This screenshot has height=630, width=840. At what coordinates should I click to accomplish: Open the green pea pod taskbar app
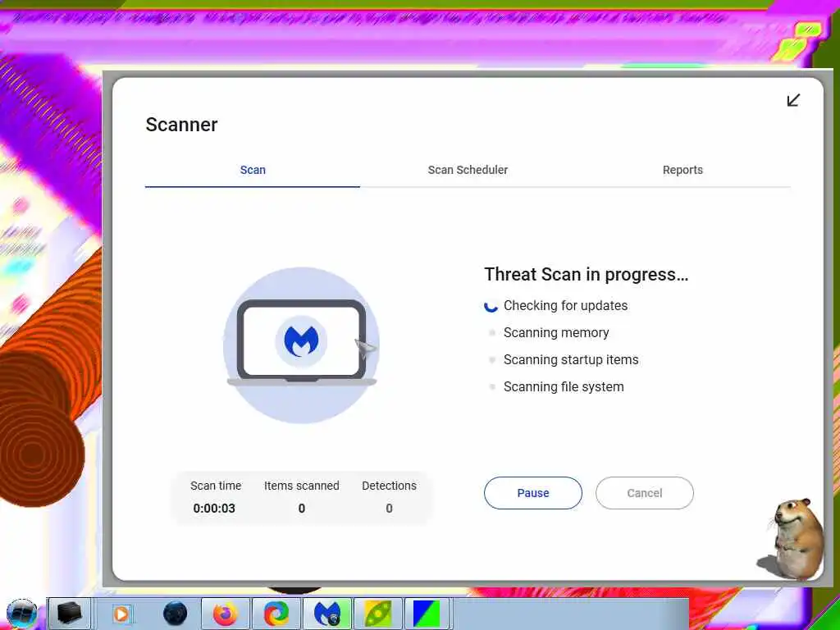click(x=378, y=614)
